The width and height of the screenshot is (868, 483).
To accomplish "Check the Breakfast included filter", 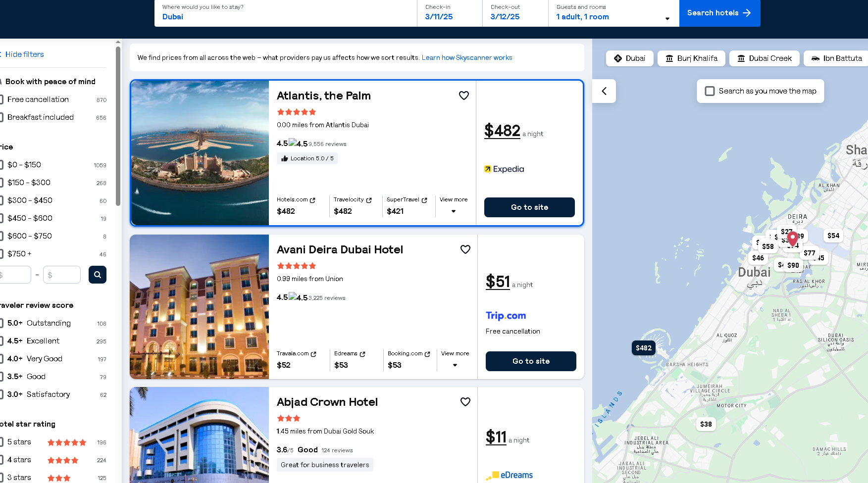I will click(2, 117).
